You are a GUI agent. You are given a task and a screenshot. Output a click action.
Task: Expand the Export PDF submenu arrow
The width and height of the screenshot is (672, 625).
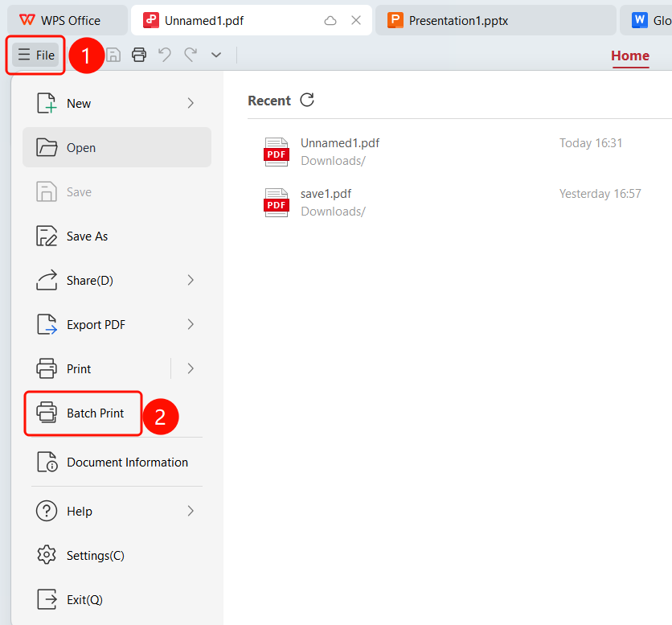(191, 325)
